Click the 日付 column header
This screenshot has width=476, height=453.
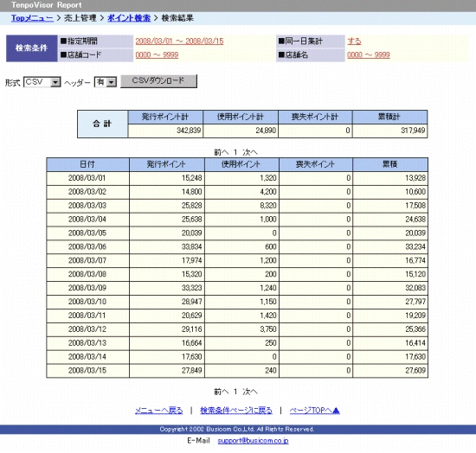(87, 164)
